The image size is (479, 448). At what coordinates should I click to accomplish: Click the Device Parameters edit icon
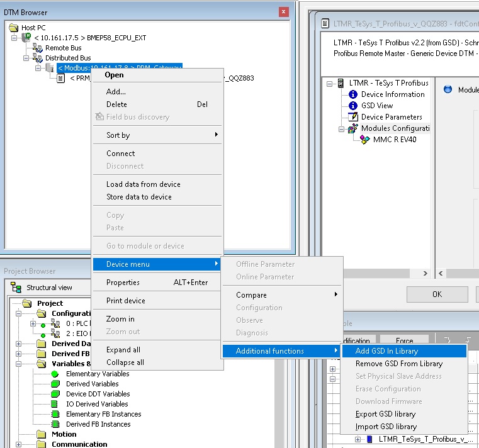point(353,116)
